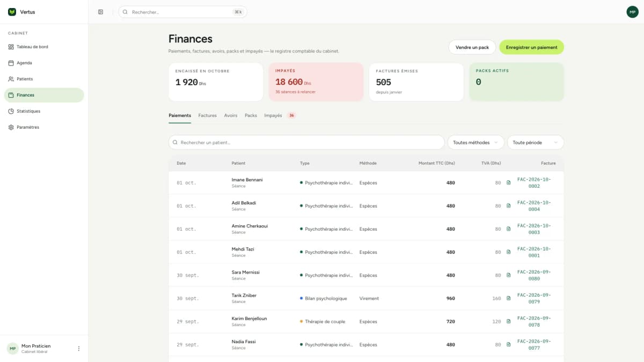
Task: Open invoice link FAC-2026-10-0002
Action: (534, 183)
